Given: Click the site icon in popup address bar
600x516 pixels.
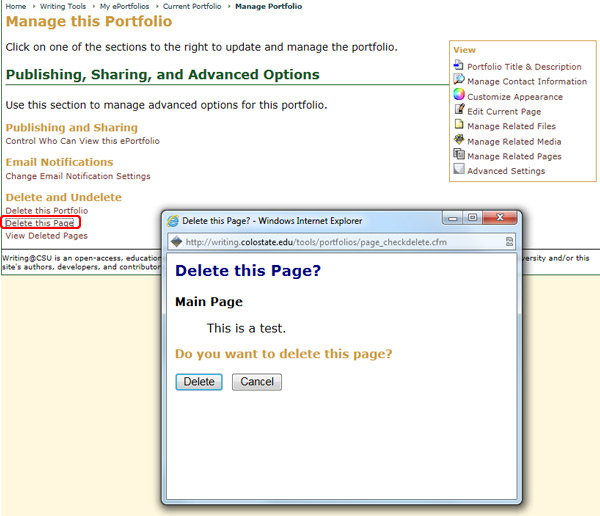Looking at the screenshot, I should (176, 242).
